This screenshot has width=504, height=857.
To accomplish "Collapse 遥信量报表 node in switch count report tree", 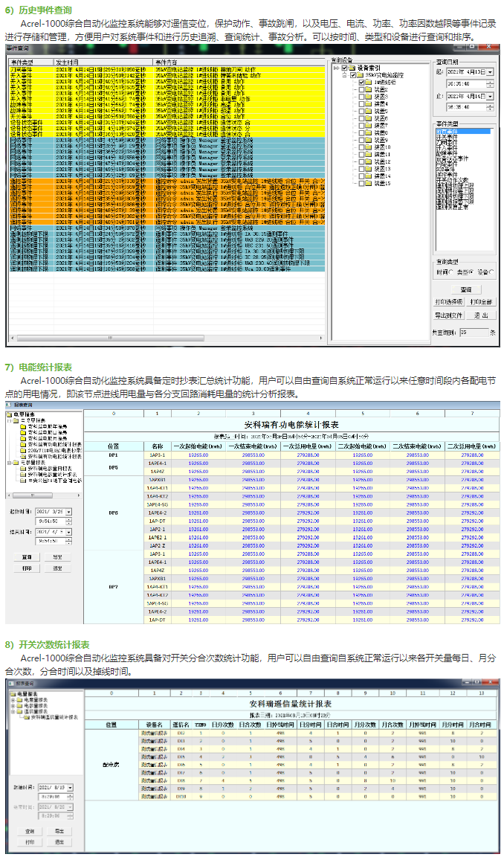I will (13, 712).
